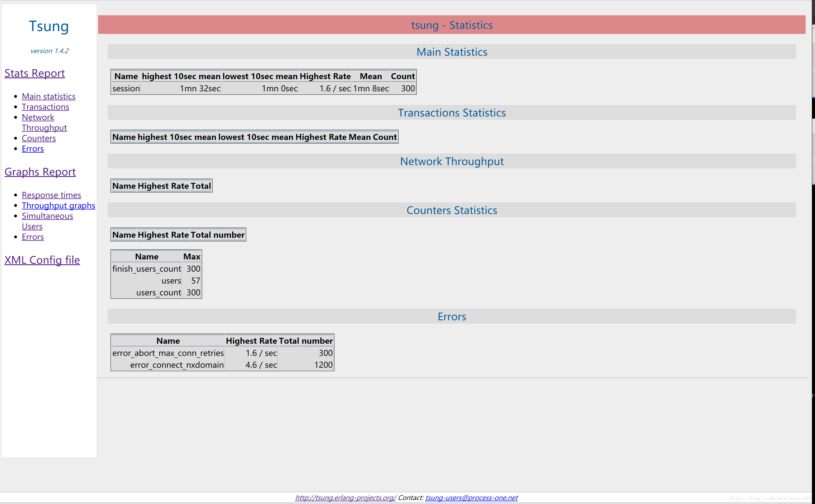
Task: Click session's '1.6 / sec' highest rate
Action: pyautogui.click(x=335, y=88)
